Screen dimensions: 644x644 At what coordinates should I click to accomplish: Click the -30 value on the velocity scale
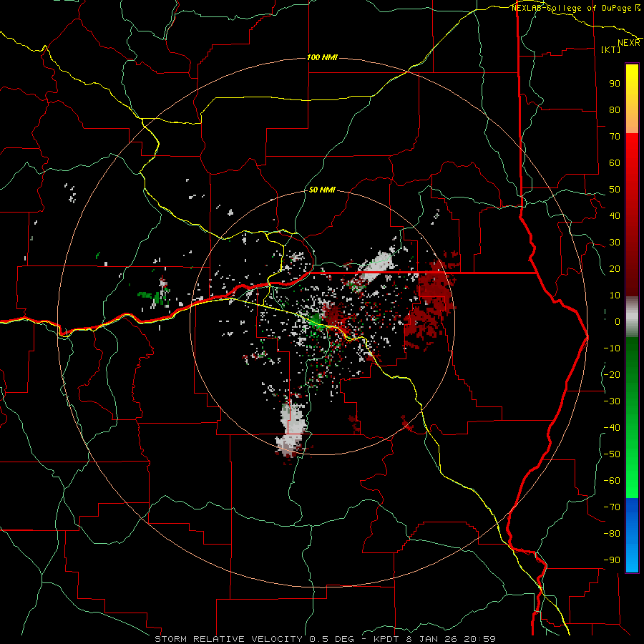pyautogui.click(x=612, y=401)
